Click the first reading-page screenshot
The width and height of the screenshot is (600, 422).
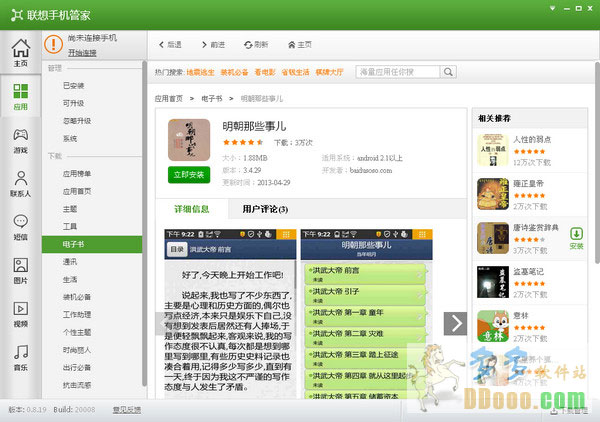[x=230, y=314]
